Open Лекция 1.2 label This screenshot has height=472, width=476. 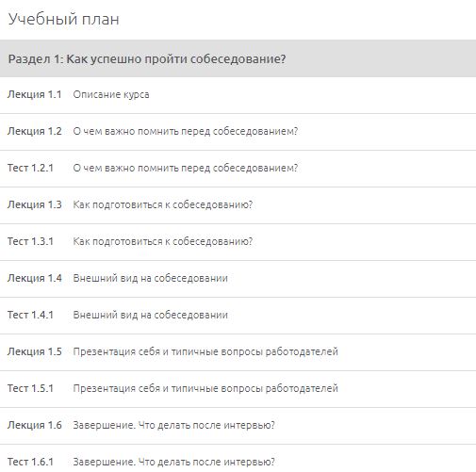[35, 131]
